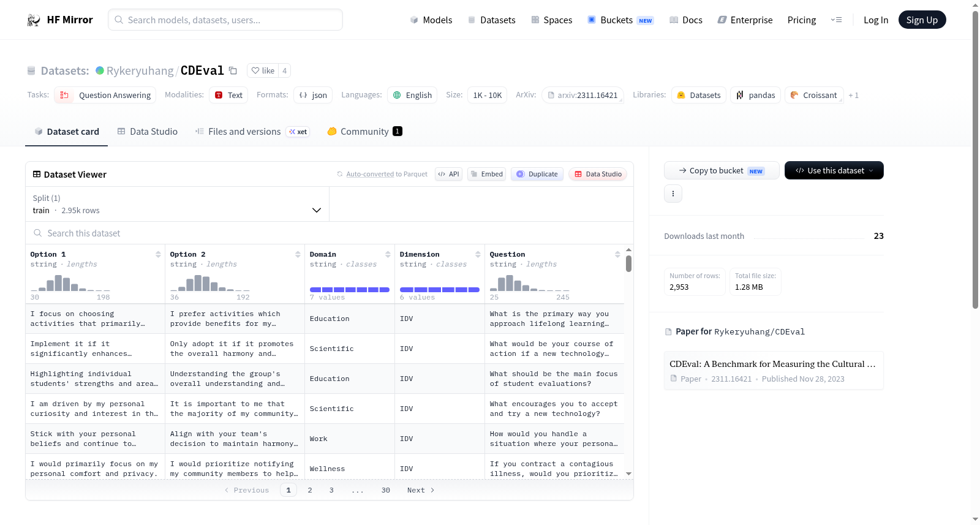980x525 pixels.
Task: Go to pagination page 3
Action: click(331, 490)
